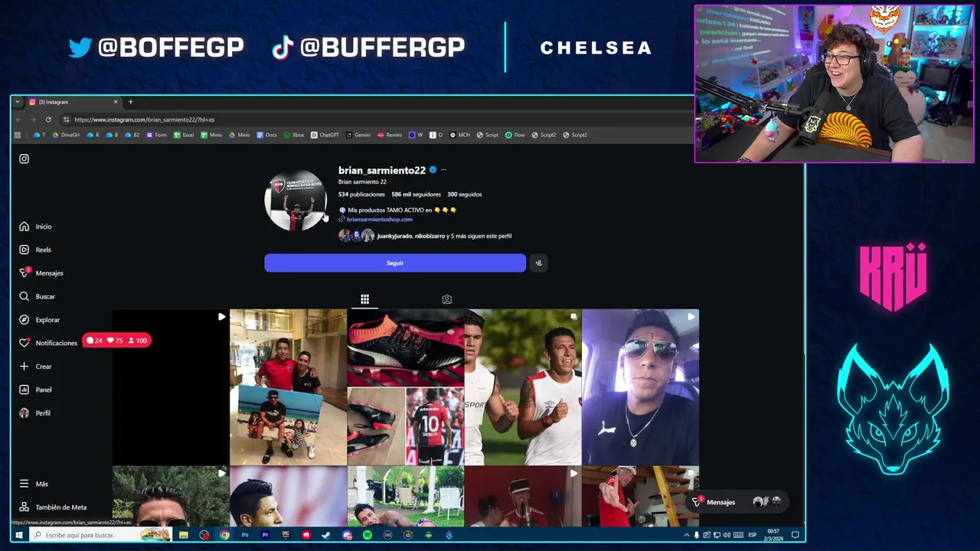Open Xbox bookmark
980x551 pixels.
pyautogui.click(x=294, y=135)
